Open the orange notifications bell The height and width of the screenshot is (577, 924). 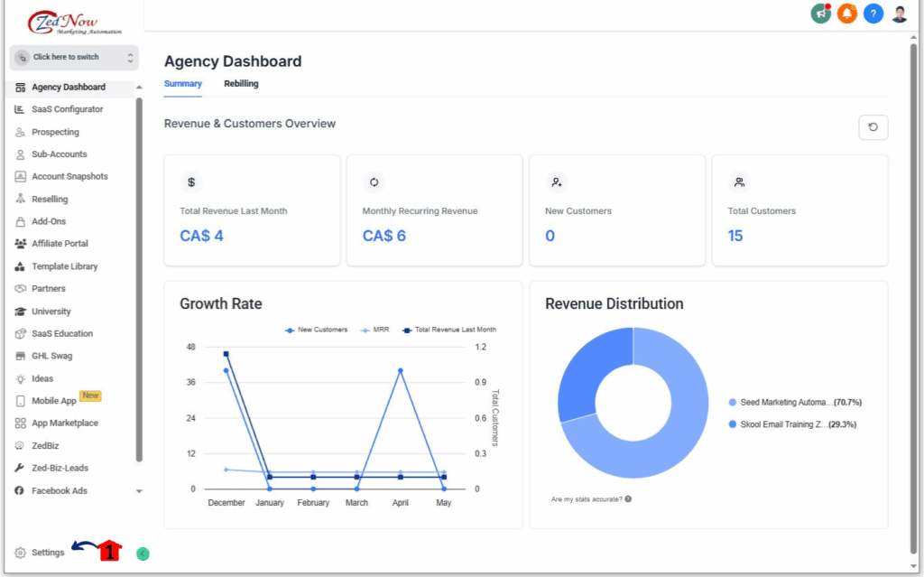[x=846, y=14]
